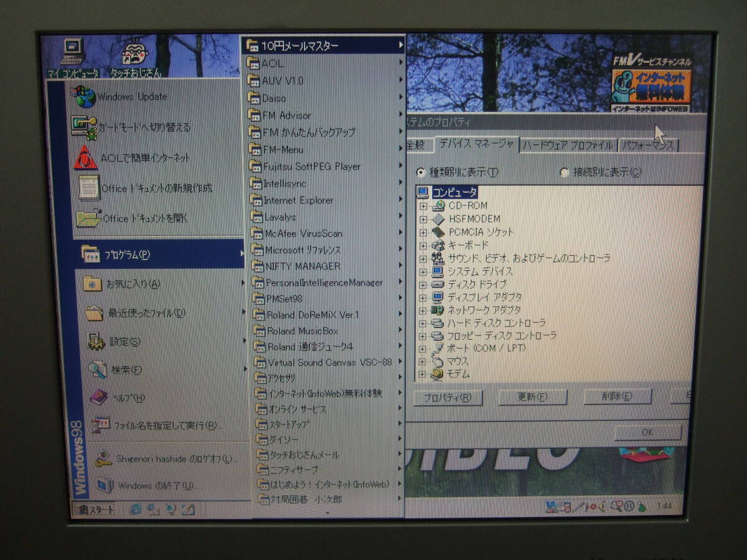Open the FM-Menu program folder

pos(326,149)
